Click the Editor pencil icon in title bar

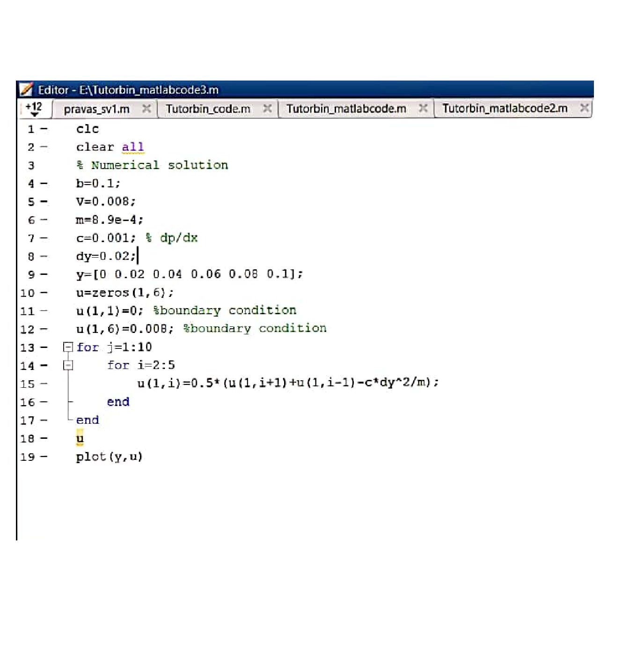26,89
